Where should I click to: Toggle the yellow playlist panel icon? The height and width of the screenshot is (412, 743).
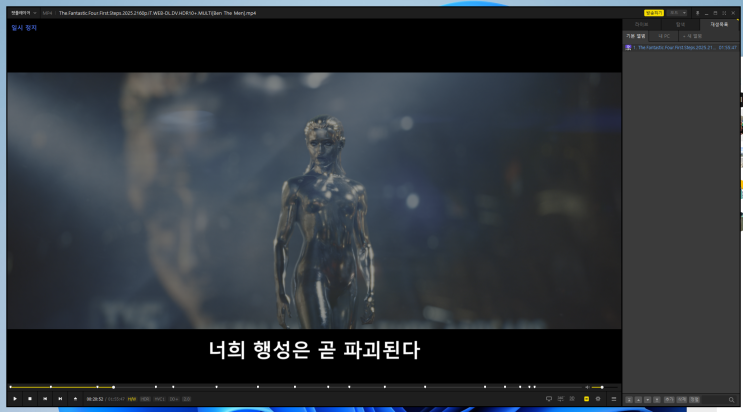[x=587, y=399]
